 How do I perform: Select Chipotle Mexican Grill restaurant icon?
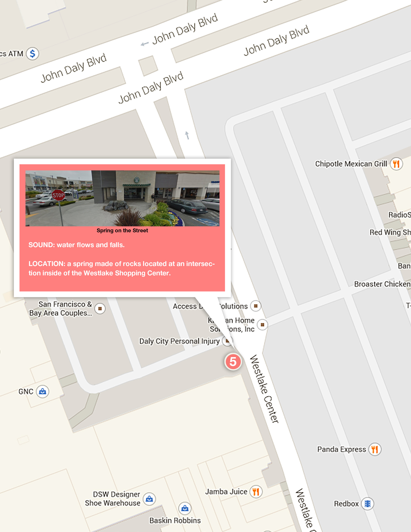[396, 164]
